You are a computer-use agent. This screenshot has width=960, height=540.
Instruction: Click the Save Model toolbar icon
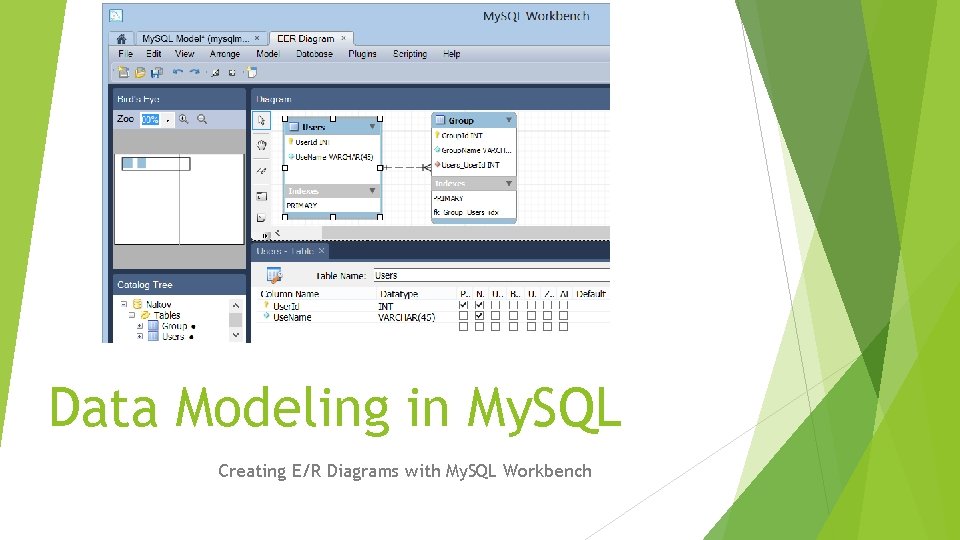(157, 72)
